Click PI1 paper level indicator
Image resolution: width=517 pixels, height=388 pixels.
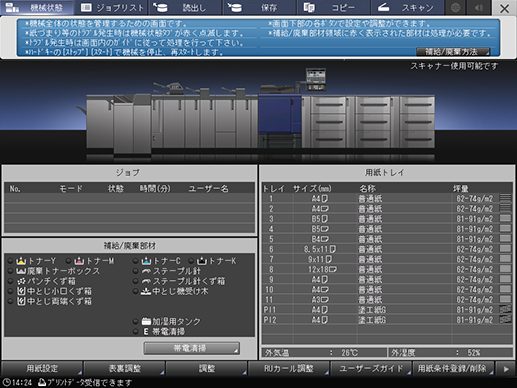[x=505, y=309]
